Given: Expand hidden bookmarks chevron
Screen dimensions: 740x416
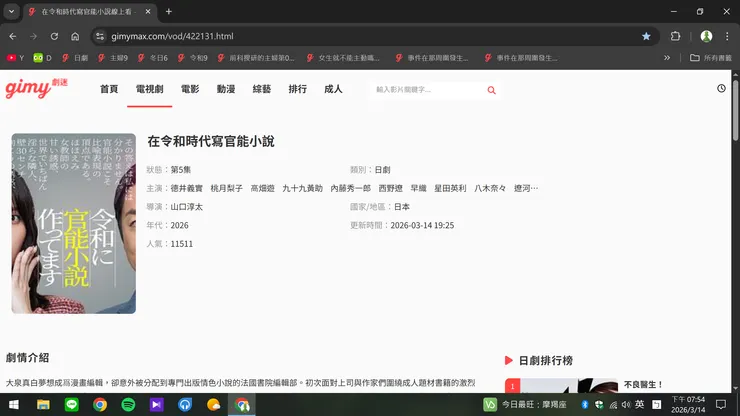Looking at the screenshot, I should 667,58.
